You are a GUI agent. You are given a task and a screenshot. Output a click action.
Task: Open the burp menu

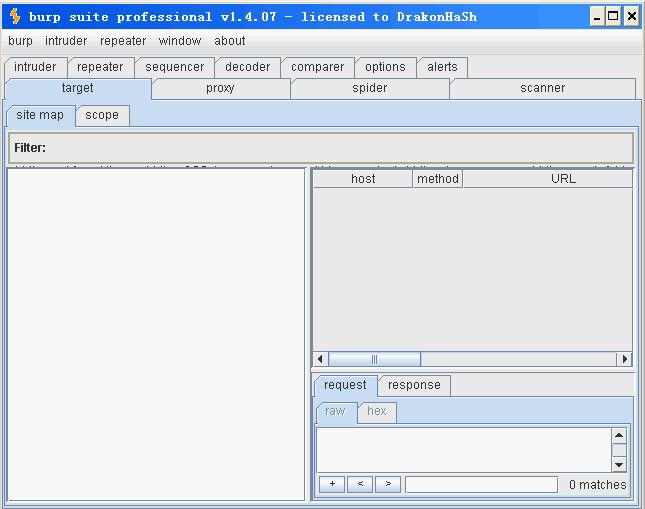pos(20,41)
